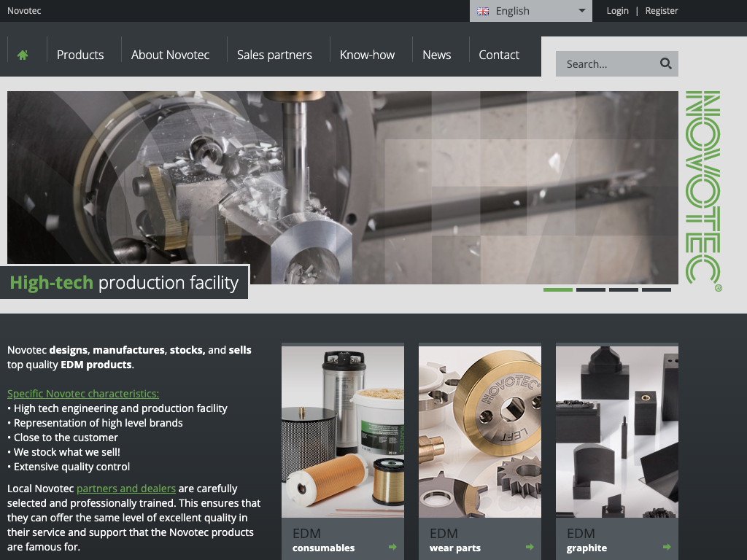Open the Sales partners menu item
Image resolution: width=747 pixels, height=560 pixels.
[x=274, y=55]
